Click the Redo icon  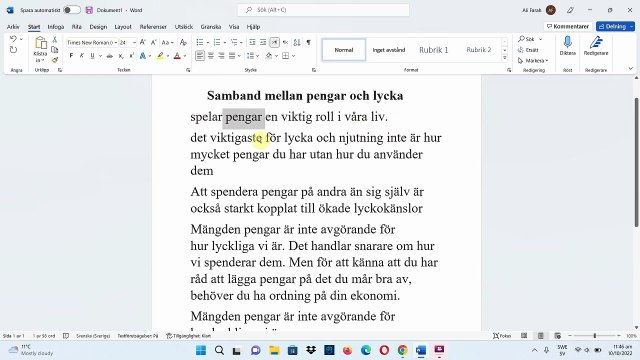tap(13, 50)
